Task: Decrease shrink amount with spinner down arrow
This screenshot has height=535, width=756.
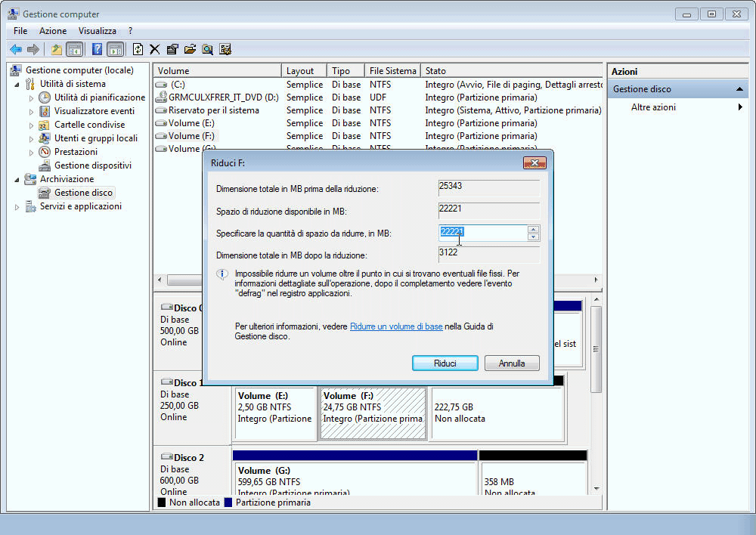Action: pyautogui.click(x=533, y=237)
